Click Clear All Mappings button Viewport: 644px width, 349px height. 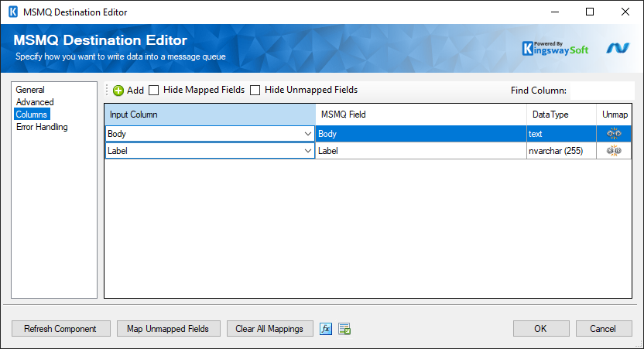(270, 329)
